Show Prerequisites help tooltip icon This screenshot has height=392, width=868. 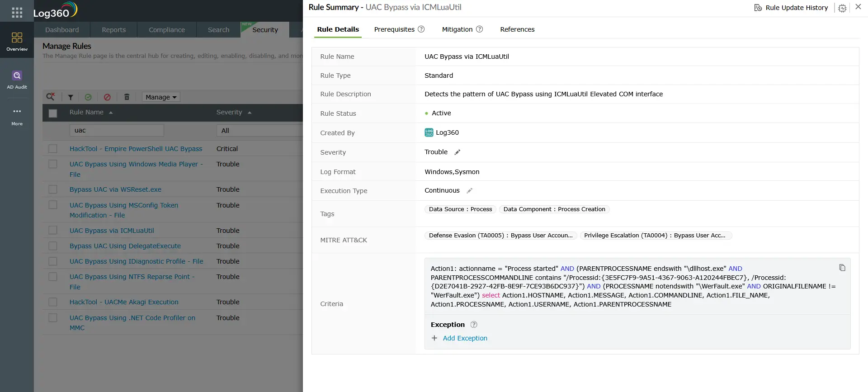click(421, 29)
